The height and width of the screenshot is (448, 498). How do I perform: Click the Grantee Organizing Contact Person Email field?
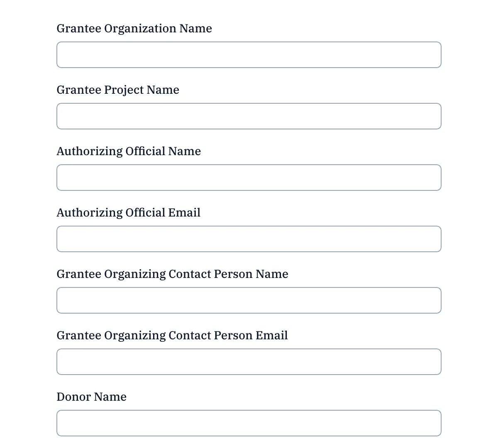[x=249, y=362]
